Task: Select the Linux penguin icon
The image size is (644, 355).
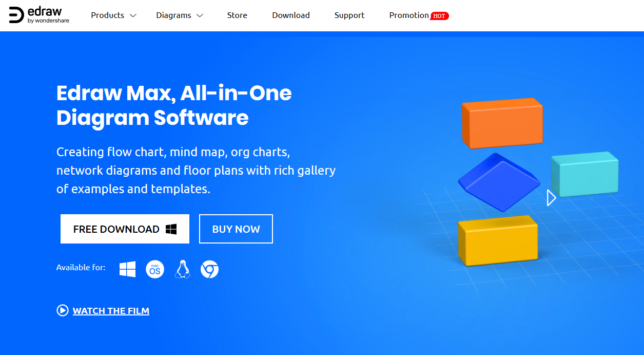Action: pyautogui.click(x=182, y=269)
